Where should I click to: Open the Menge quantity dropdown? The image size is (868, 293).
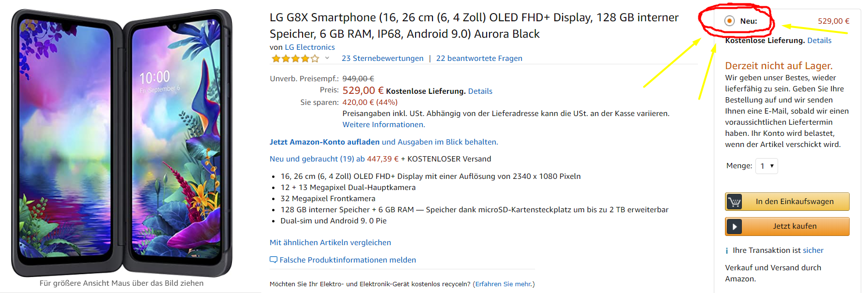(767, 166)
